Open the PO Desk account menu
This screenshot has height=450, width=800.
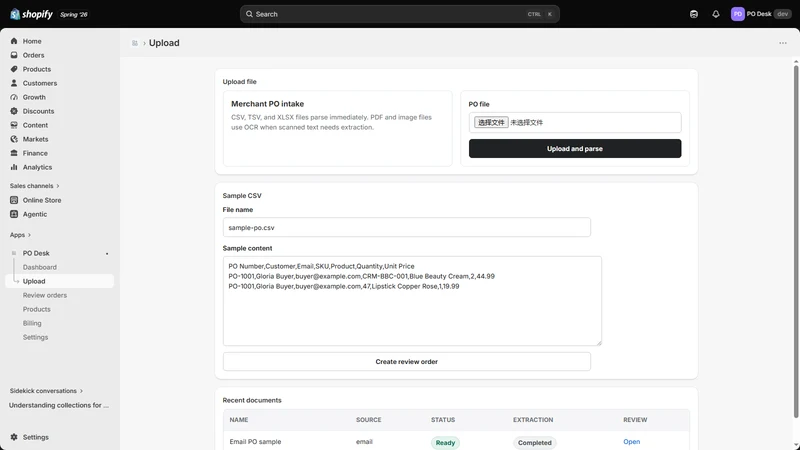click(x=761, y=14)
